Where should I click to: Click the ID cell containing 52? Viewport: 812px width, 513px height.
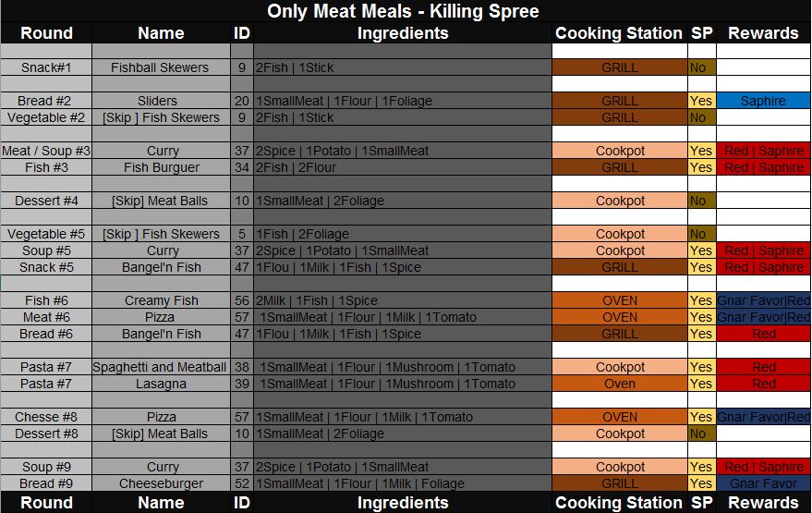[241, 483]
